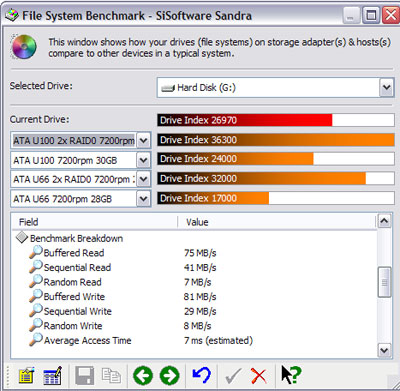This screenshot has width=400, height=391.
Task: Maximize the Sandra benchmark window
Action: click(x=370, y=16)
